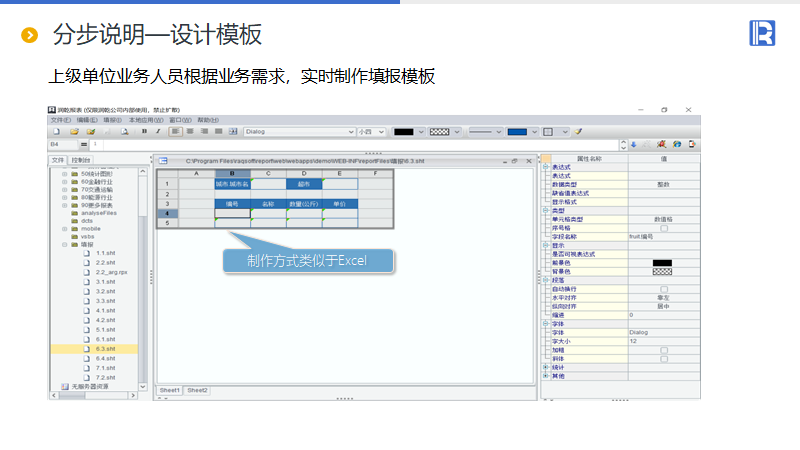Open the print preview magnifier icon

tap(124, 132)
